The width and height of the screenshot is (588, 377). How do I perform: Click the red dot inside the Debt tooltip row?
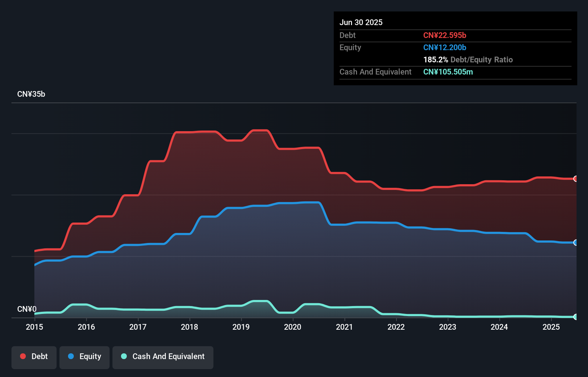click(445, 35)
